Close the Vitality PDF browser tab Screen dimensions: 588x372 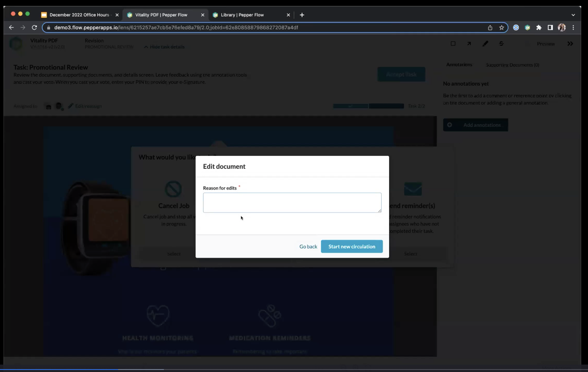tap(203, 15)
